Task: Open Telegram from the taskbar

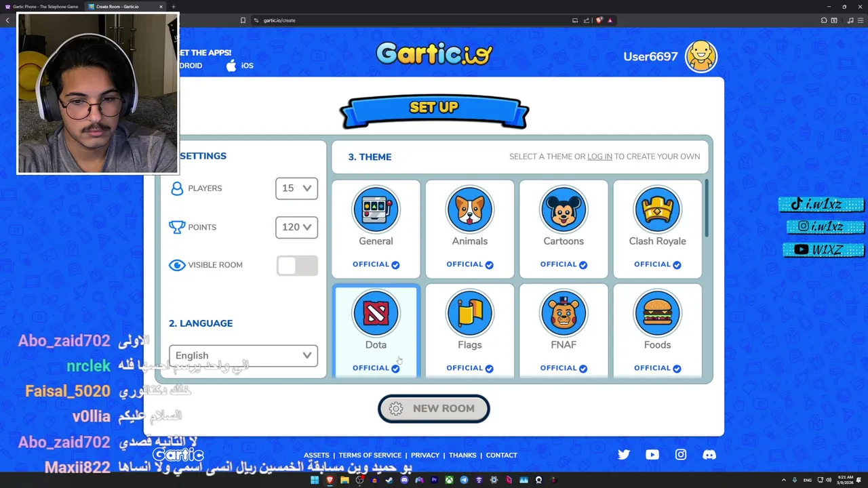Action: click(x=464, y=480)
